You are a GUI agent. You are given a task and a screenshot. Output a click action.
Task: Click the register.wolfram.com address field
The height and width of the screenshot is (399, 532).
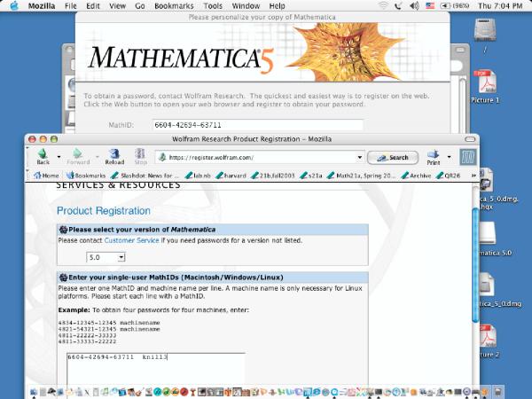[257, 157]
